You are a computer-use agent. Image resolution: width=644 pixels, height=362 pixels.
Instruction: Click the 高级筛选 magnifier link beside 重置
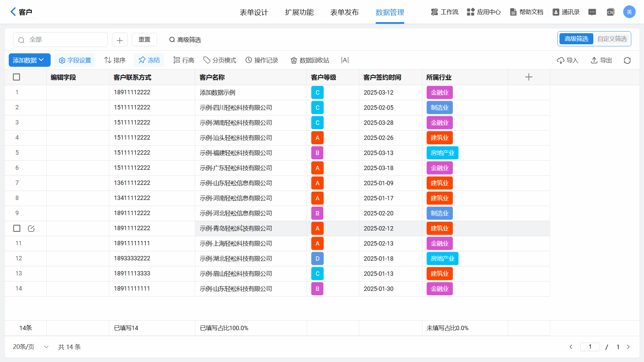pos(185,40)
